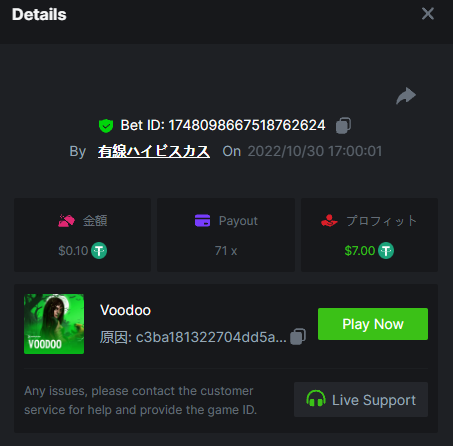Copy the Voodoo game hash
Viewport: 453px width, 446px height.
[298, 337]
